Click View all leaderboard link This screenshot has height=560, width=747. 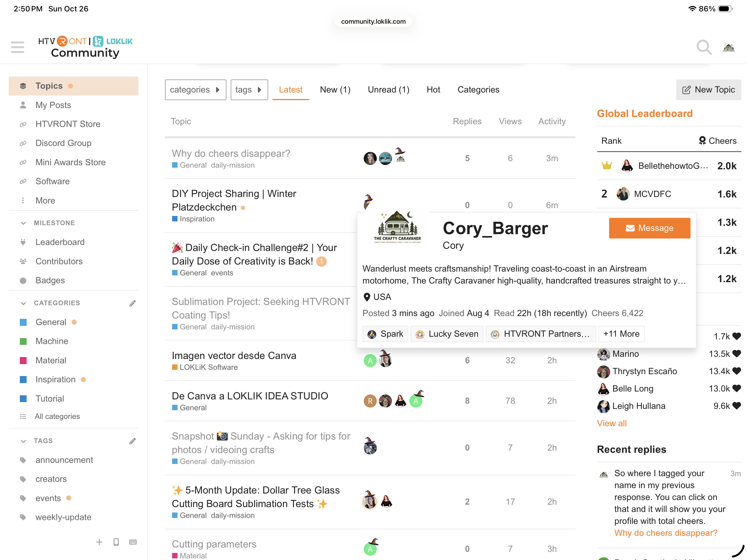click(612, 423)
